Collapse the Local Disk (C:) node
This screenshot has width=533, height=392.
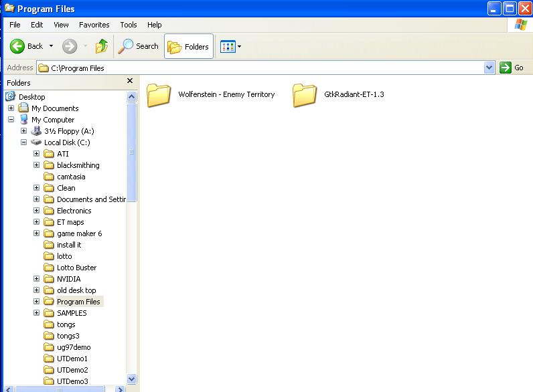point(24,142)
